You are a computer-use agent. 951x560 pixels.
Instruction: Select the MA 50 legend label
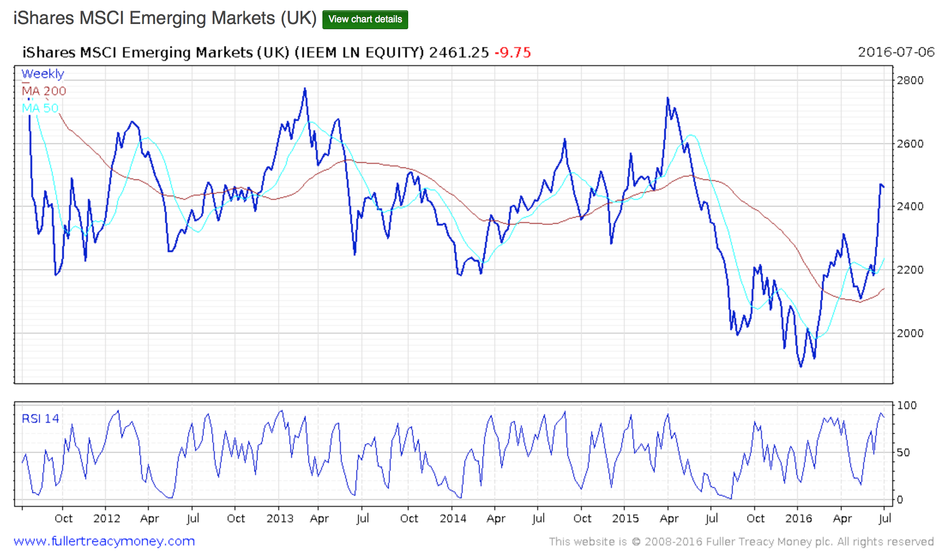40,108
